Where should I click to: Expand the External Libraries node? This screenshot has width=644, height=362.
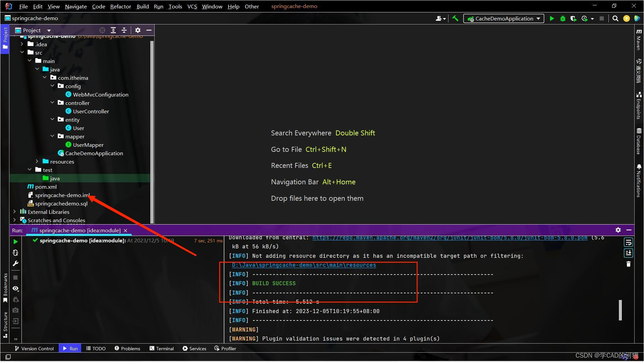point(14,212)
